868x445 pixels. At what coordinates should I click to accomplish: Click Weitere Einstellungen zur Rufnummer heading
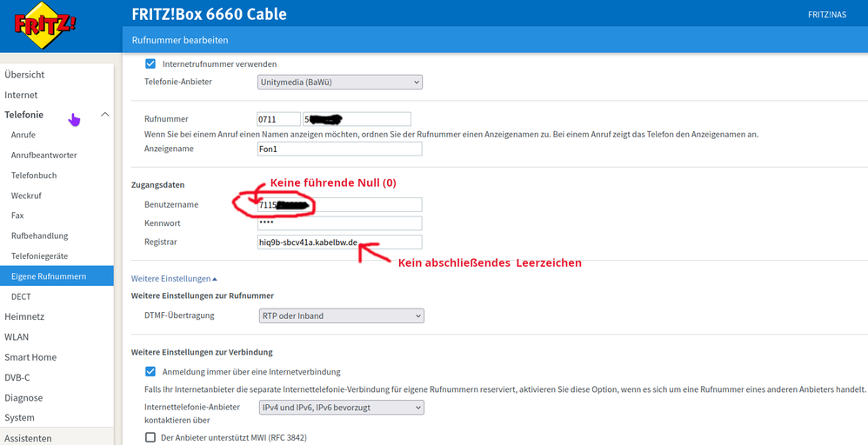[x=203, y=296]
